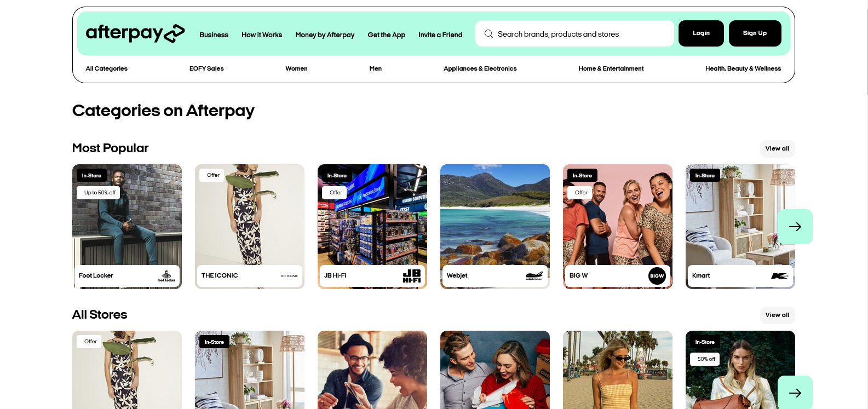
Task: Click the Afterpay logo
Action: click(135, 33)
